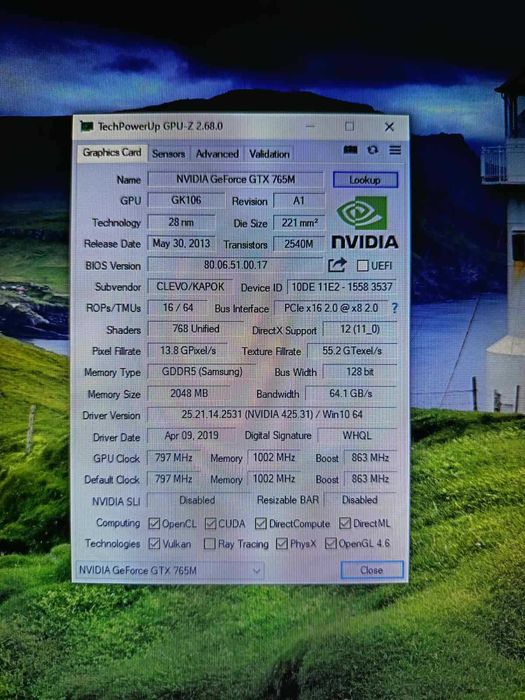Image resolution: width=525 pixels, height=700 pixels.
Task: Click the Technology field showing 28 nm
Action: pos(181,222)
